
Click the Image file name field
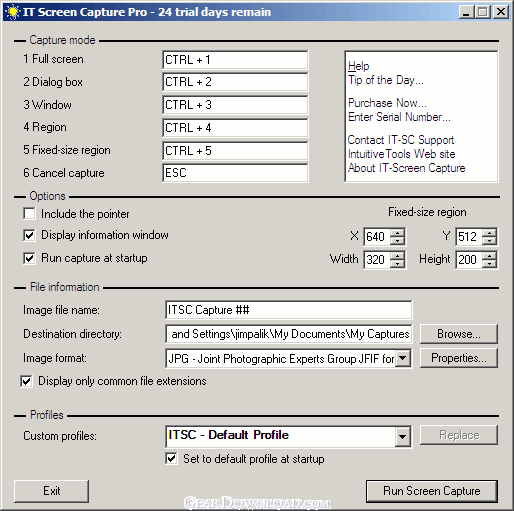coord(288,310)
